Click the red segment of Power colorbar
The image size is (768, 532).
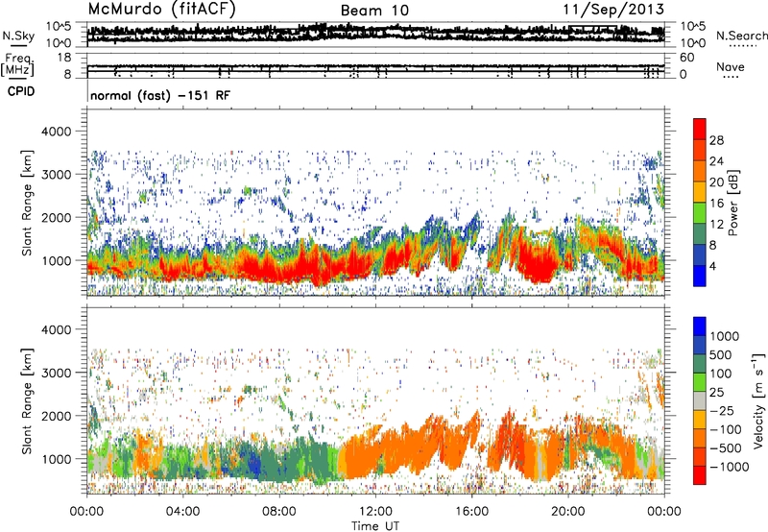[700, 129]
